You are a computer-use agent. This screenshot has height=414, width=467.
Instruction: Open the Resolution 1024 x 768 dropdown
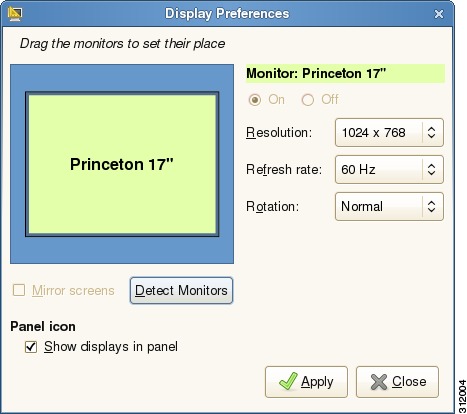(x=389, y=132)
